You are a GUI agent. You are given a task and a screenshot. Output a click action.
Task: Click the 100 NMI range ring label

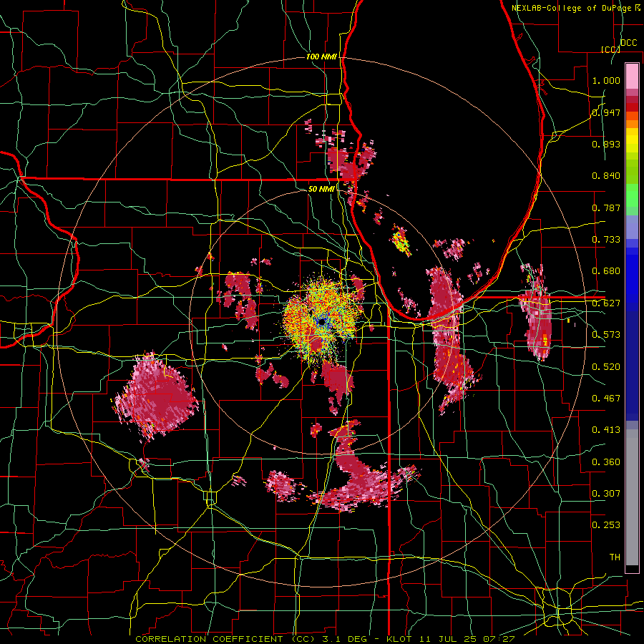tap(321, 57)
